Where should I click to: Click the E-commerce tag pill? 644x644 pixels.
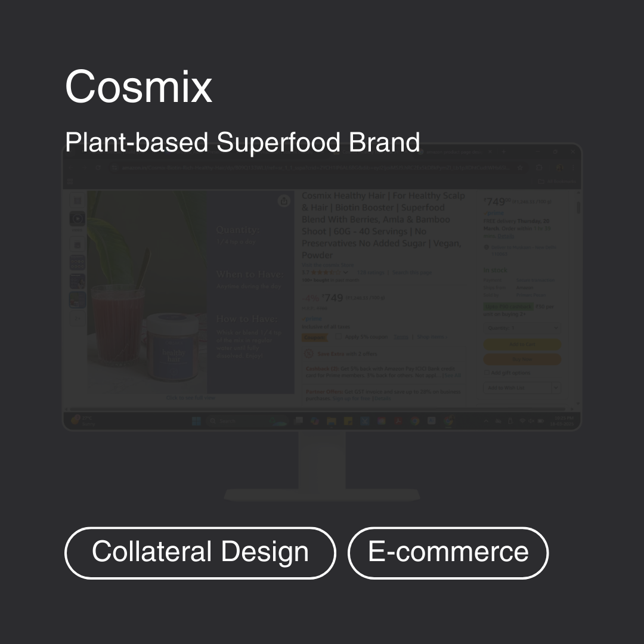point(448,553)
